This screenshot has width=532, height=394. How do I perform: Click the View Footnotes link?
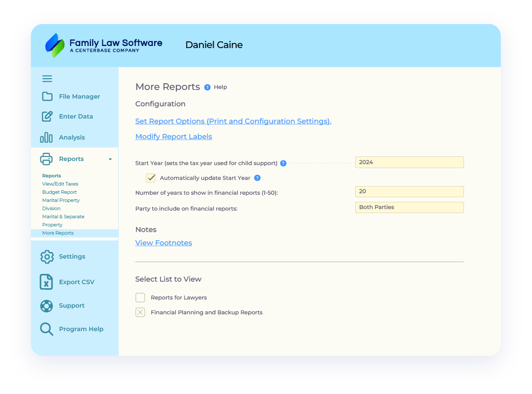coord(164,243)
